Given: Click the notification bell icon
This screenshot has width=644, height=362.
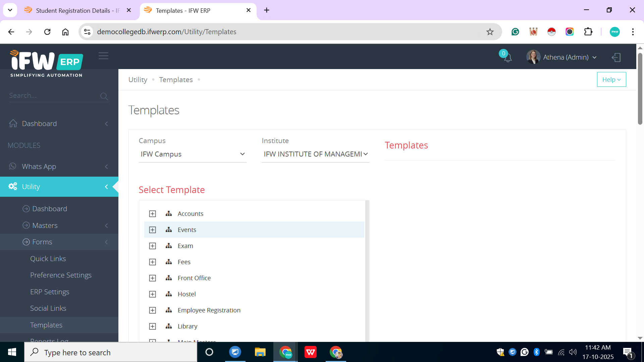Looking at the screenshot, I should [508, 58].
